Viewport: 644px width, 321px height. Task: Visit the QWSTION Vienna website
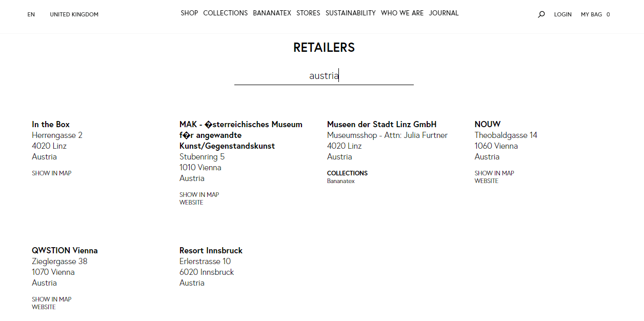pos(44,307)
